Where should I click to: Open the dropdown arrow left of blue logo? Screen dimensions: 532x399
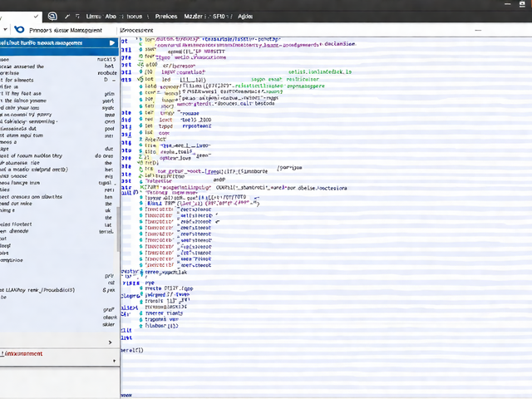tap(5, 30)
